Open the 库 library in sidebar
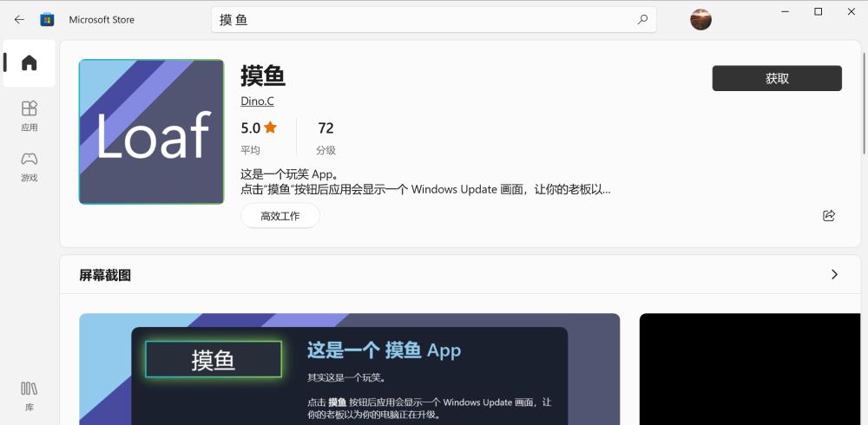The image size is (868, 425). [x=30, y=396]
